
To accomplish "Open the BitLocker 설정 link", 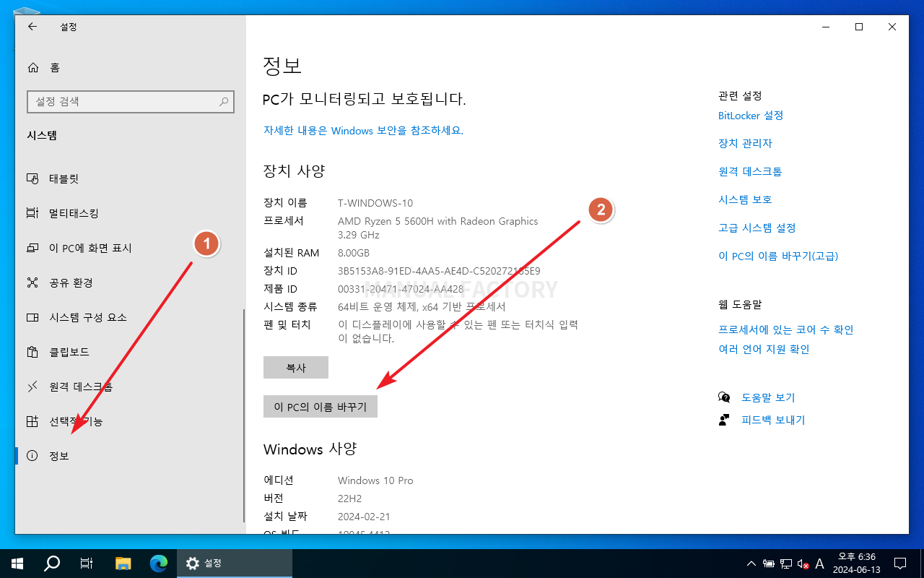I will tap(751, 116).
